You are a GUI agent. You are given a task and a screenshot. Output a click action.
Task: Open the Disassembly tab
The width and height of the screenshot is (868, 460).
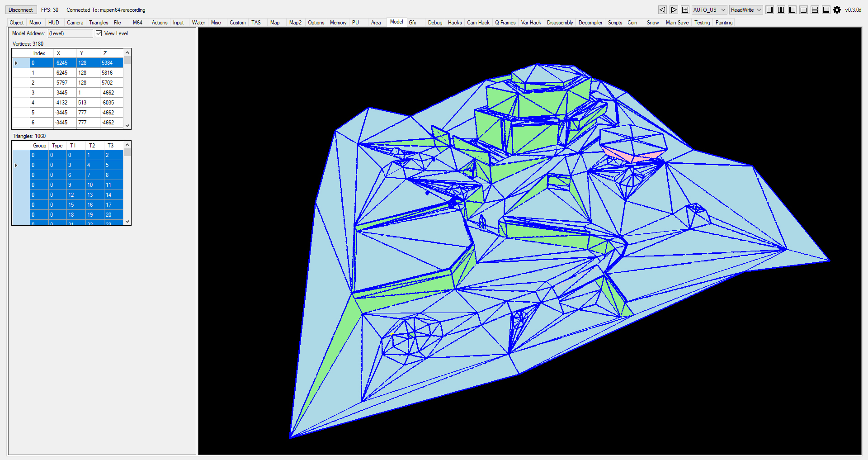click(560, 22)
